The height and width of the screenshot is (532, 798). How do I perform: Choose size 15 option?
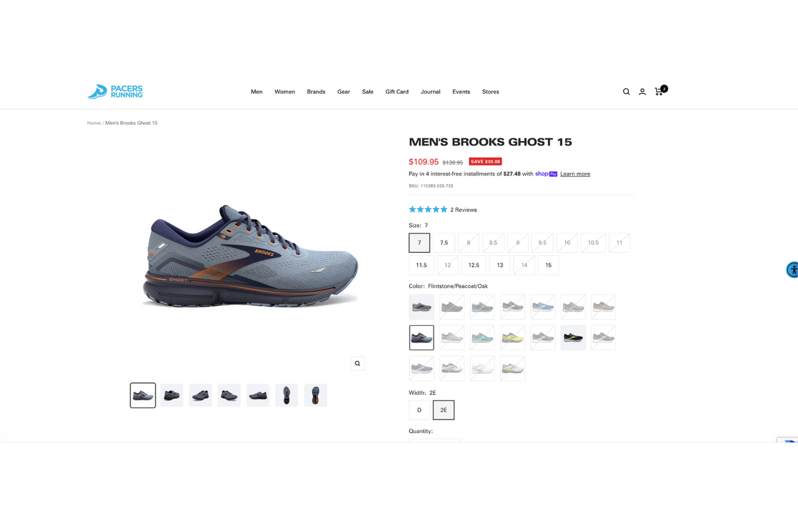click(x=549, y=265)
